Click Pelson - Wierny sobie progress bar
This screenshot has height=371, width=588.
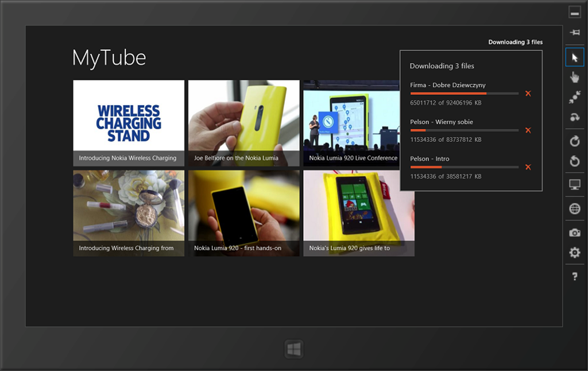[464, 130]
